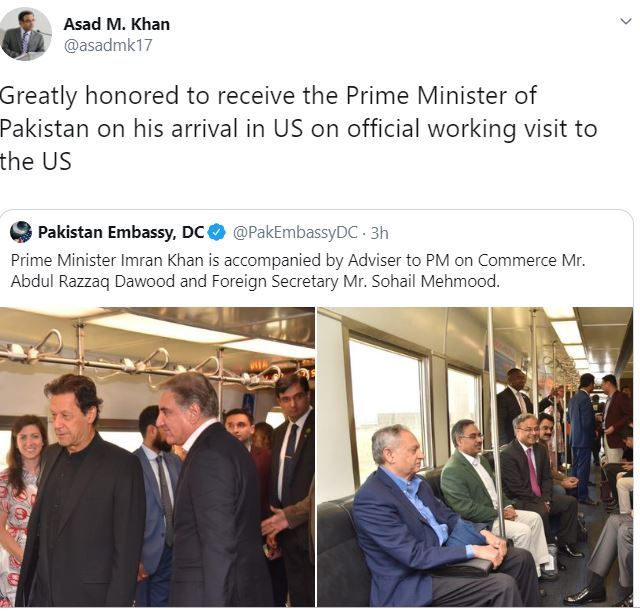Click the Pakistan Embassy, DC avatar icon
The image size is (640, 611).
[21, 232]
